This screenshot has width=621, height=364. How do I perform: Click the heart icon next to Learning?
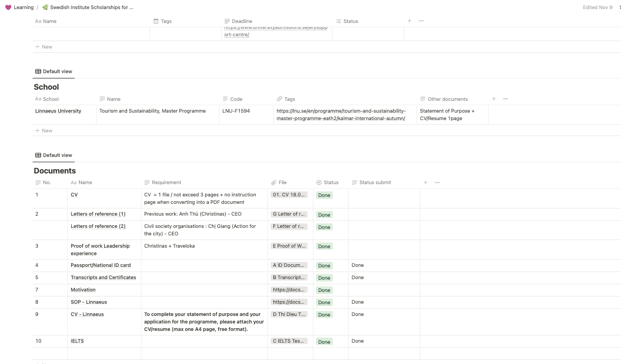[8, 7]
